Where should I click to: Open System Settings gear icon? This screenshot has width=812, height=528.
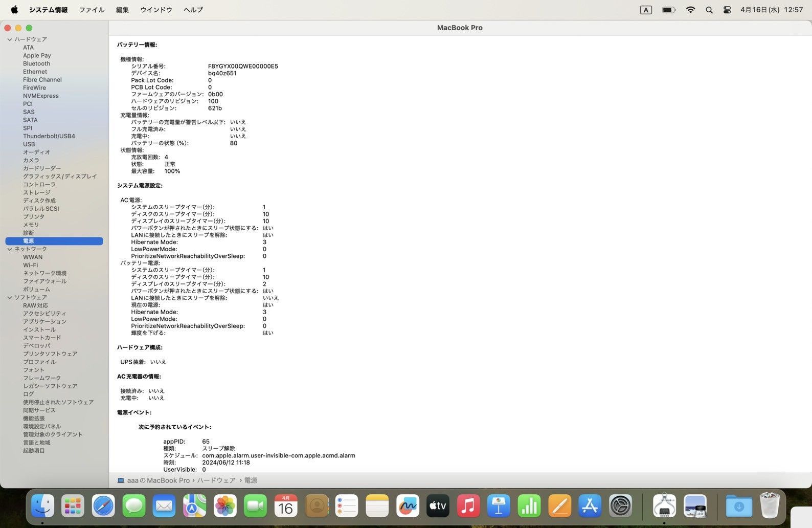(x=621, y=506)
